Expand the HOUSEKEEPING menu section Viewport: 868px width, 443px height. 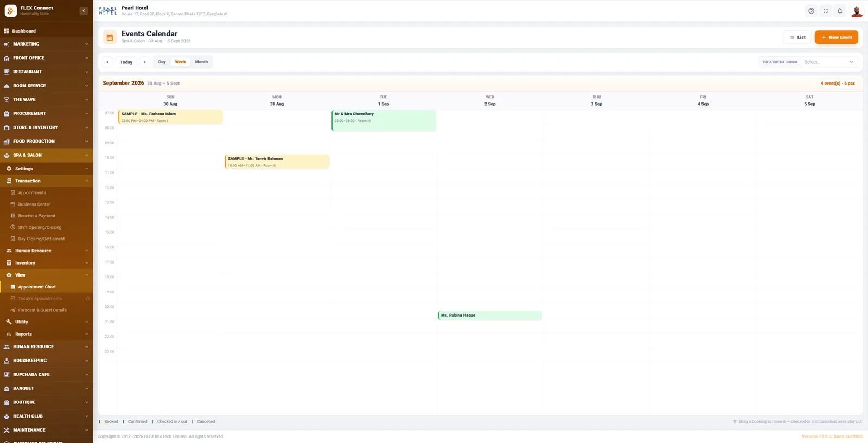[46, 361]
